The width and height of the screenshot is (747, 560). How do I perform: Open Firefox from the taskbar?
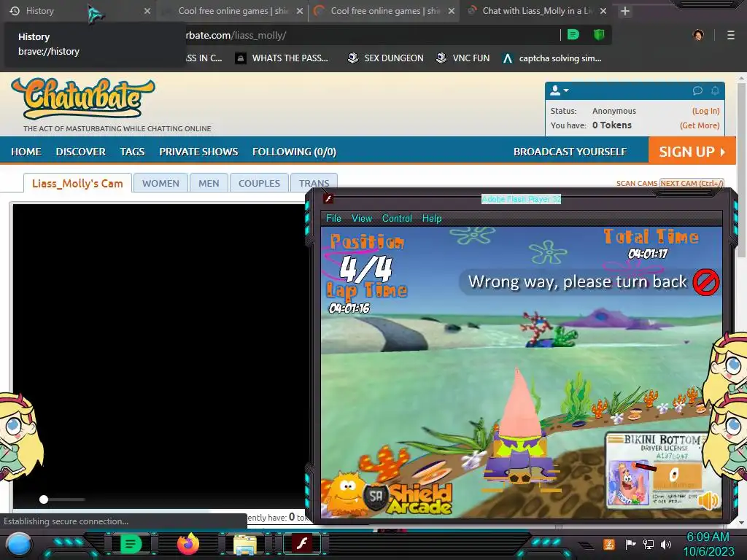coord(188,544)
